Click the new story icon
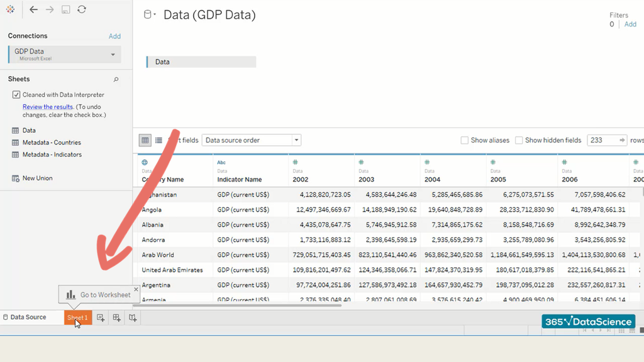The width and height of the screenshot is (644, 362). click(x=133, y=318)
